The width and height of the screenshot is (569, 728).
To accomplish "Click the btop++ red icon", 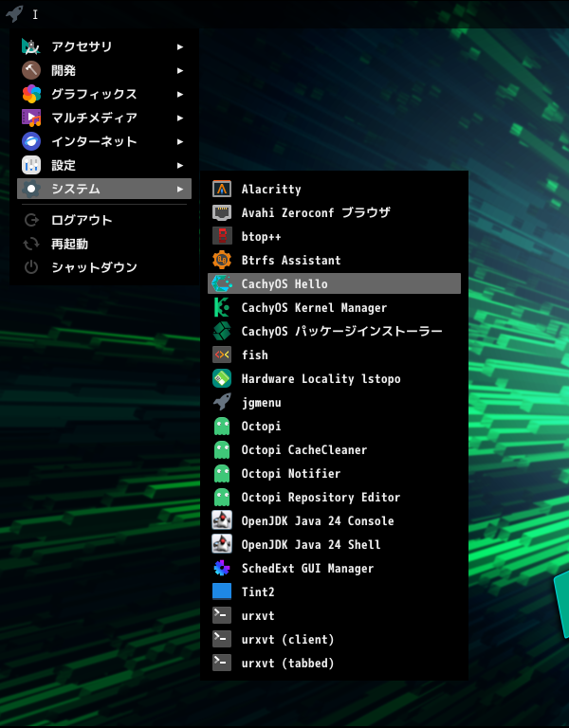I will [222, 236].
